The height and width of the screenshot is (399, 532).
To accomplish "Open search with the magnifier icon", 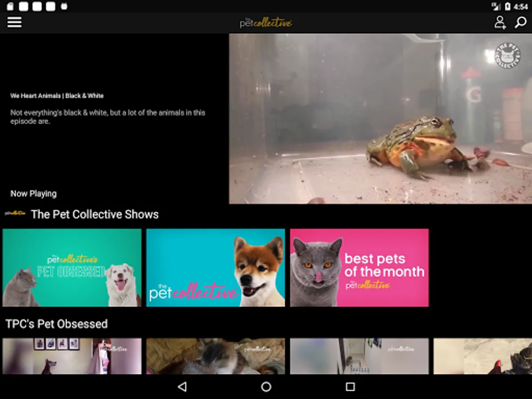I will (x=520, y=23).
